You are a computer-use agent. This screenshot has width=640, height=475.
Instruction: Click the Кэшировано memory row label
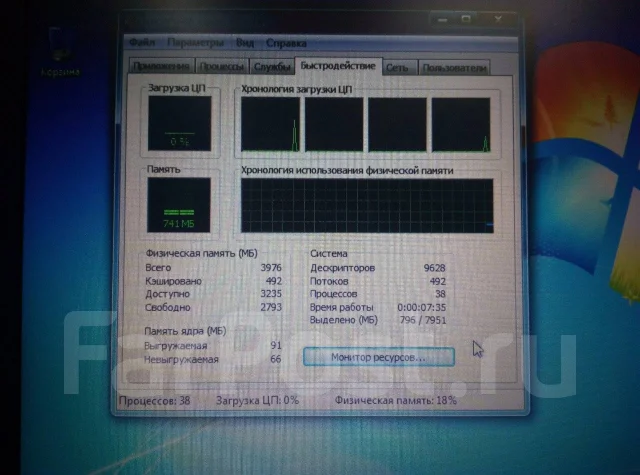click(x=173, y=281)
